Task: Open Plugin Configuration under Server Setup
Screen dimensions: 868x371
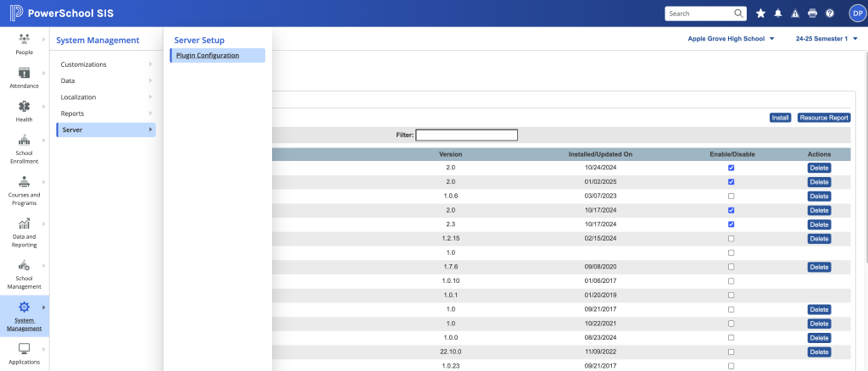Action: click(x=218, y=55)
